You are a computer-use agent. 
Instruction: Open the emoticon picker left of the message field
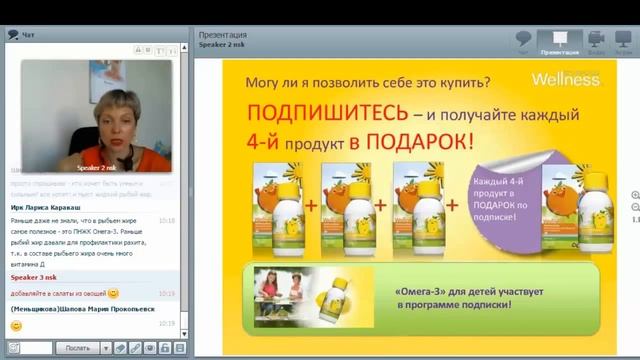[13, 348]
